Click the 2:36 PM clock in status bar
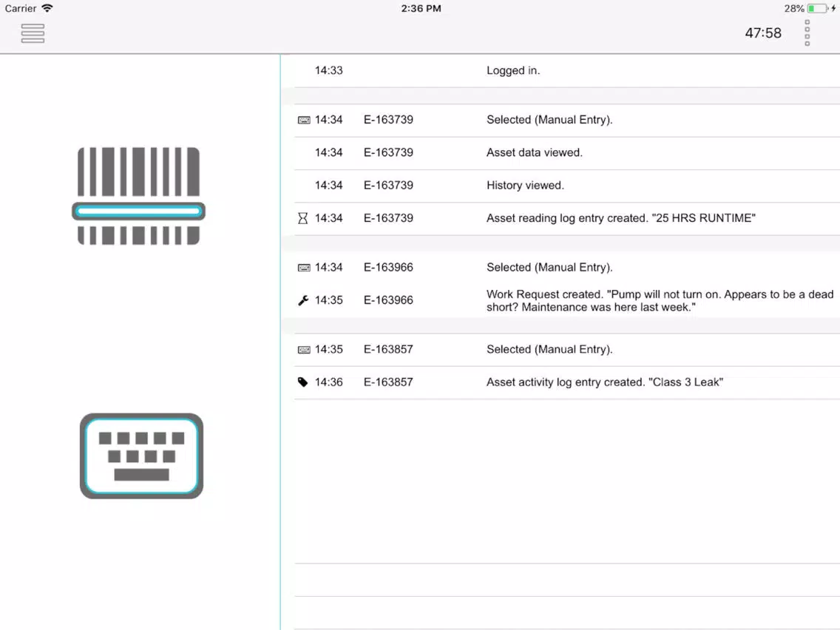 coord(421,9)
